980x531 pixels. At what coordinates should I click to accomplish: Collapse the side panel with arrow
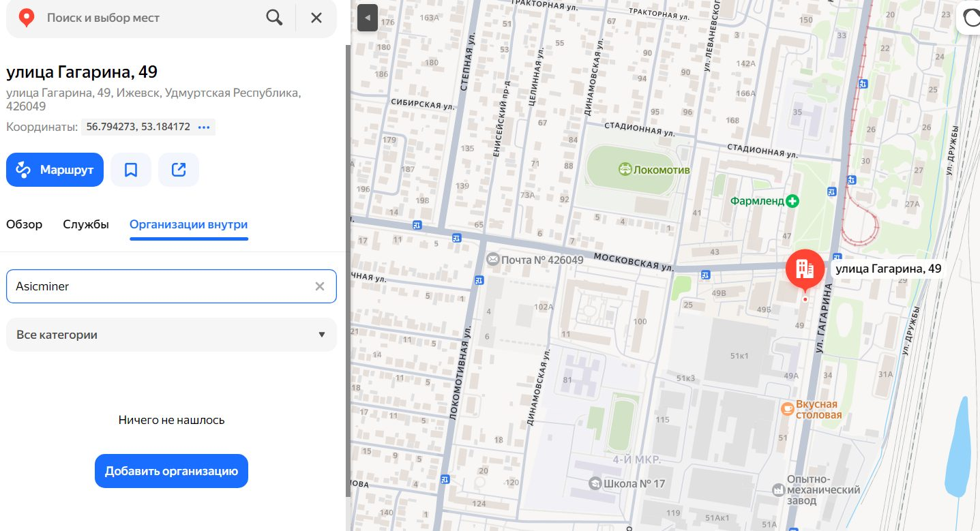(368, 18)
